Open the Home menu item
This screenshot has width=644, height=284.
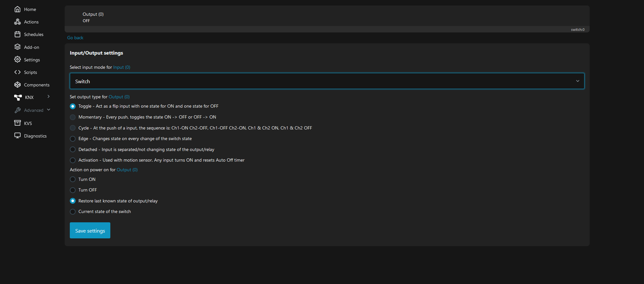[30, 10]
